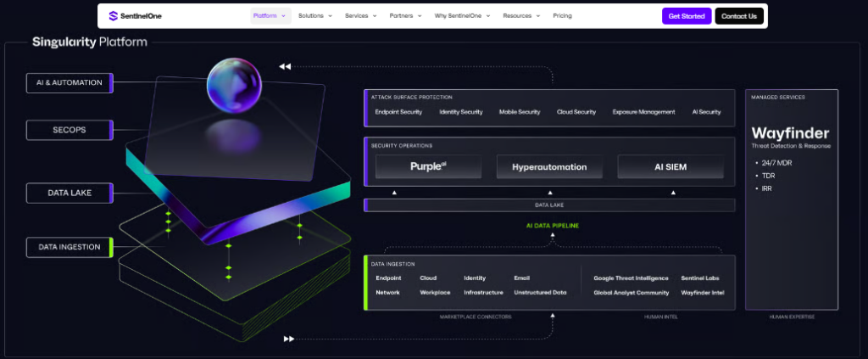The height and width of the screenshot is (359, 868).
Task: Click the rewind double-arrow icon
Action: click(285, 66)
